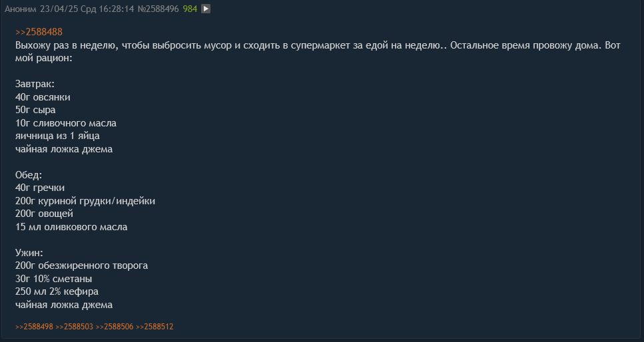644x342 pixels.
Task: Click the line 40г овсянки
Action: click(x=43, y=97)
